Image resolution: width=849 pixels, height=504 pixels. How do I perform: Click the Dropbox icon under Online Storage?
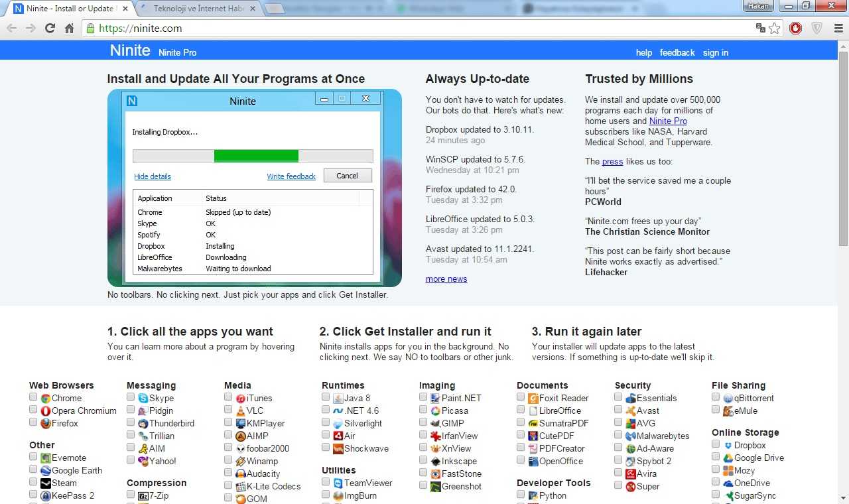tap(728, 446)
